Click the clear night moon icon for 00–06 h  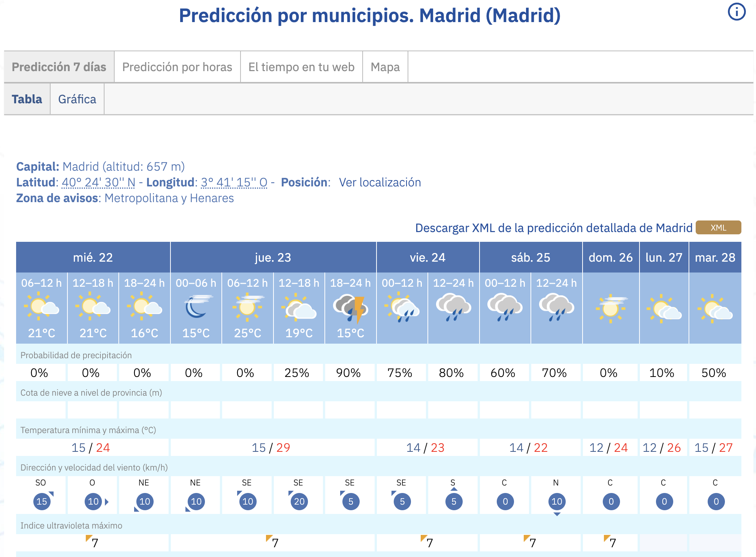[x=196, y=307]
